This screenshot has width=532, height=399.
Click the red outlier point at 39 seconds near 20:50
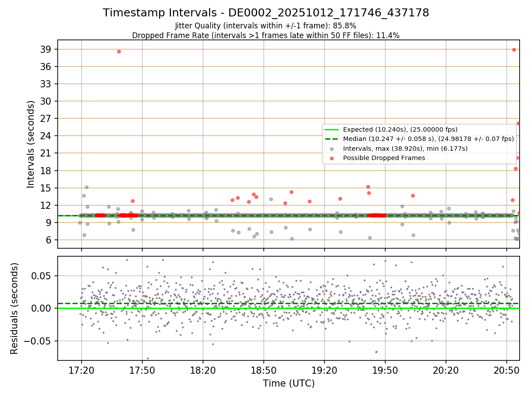click(514, 50)
